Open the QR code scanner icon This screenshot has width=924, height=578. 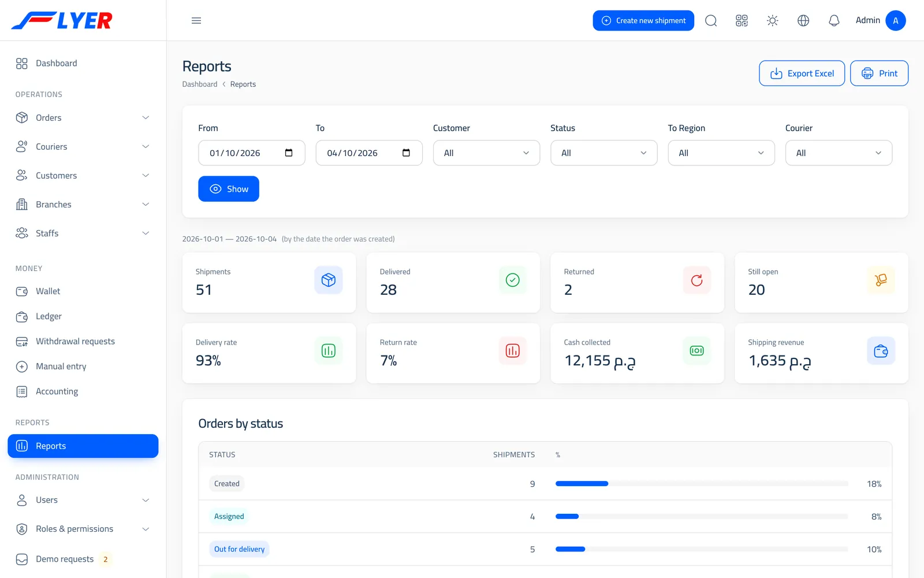742,21
